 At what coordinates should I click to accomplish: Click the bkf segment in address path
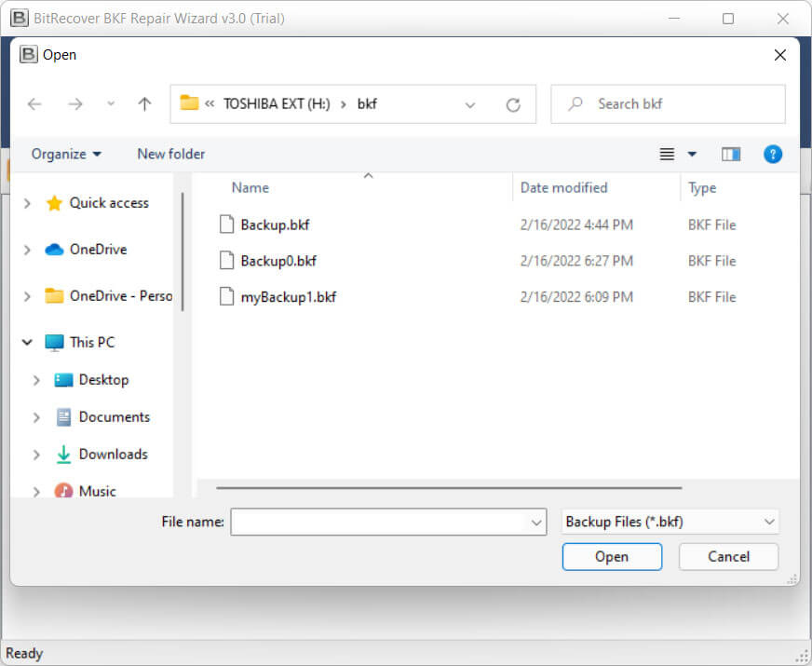click(367, 104)
